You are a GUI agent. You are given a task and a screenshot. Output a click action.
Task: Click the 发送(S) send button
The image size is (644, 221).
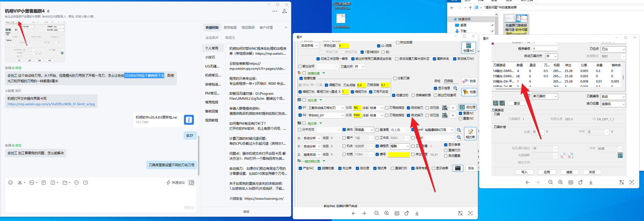click(x=189, y=208)
